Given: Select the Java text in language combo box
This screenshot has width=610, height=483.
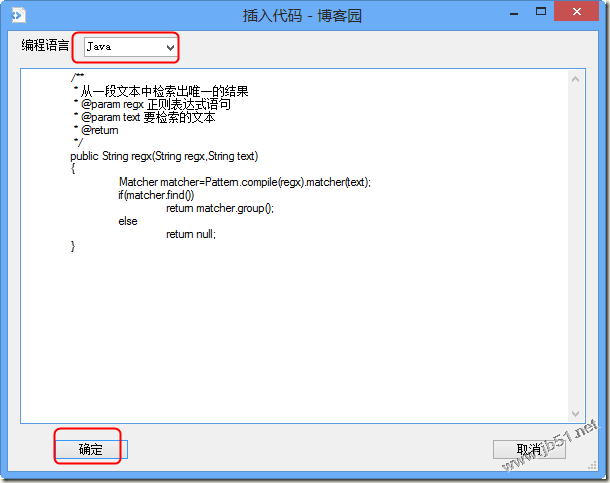Looking at the screenshot, I should point(99,47).
